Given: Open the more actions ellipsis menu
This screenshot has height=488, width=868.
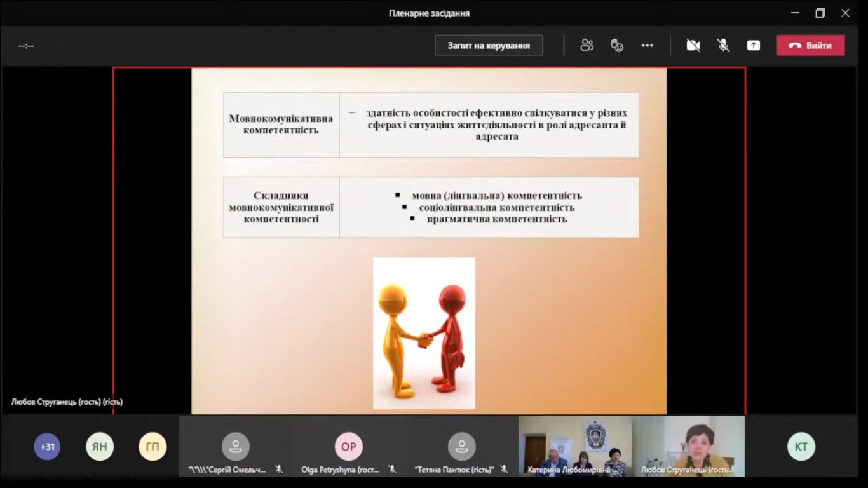Looking at the screenshot, I should pos(647,46).
